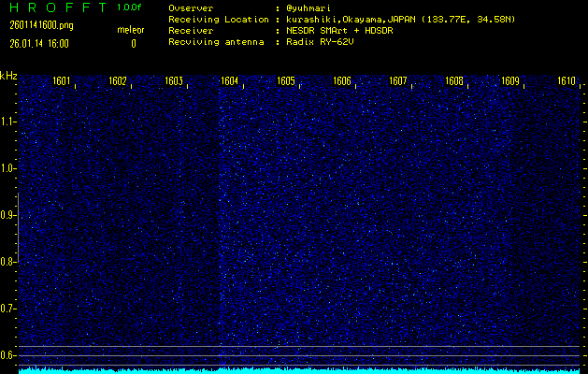Click the 1601 time marker
The width and height of the screenshot is (588, 374).
coord(62,81)
